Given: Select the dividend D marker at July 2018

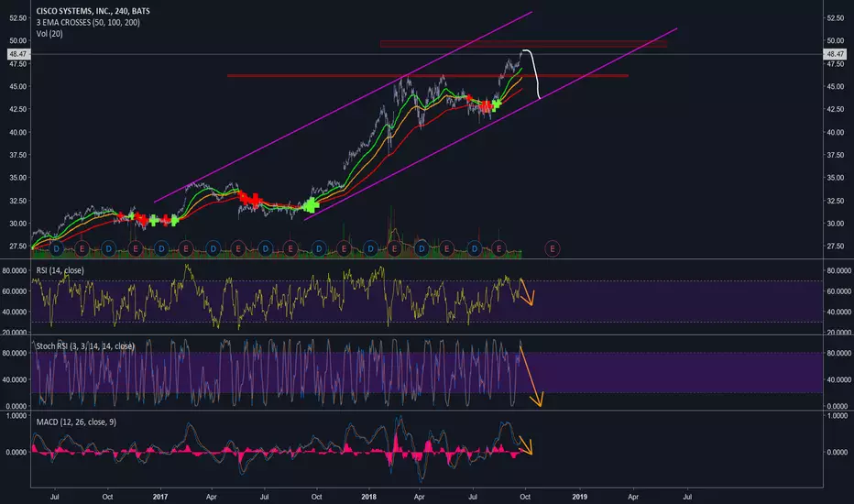Looking at the screenshot, I should [475, 249].
